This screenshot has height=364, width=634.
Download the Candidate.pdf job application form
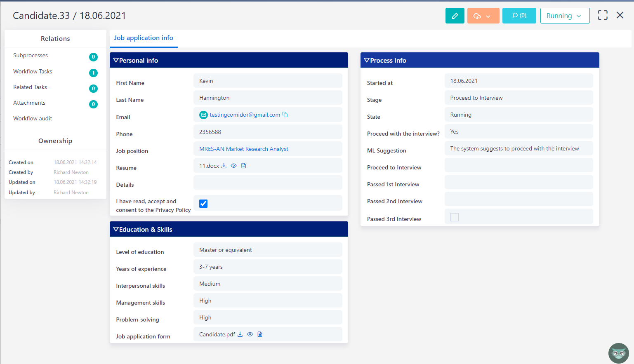pos(240,334)
